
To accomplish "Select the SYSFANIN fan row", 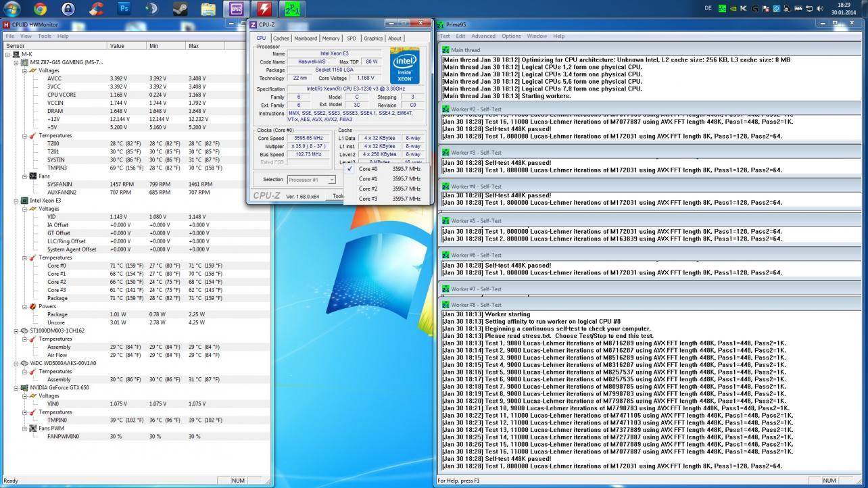I will [x=135, y=184].
